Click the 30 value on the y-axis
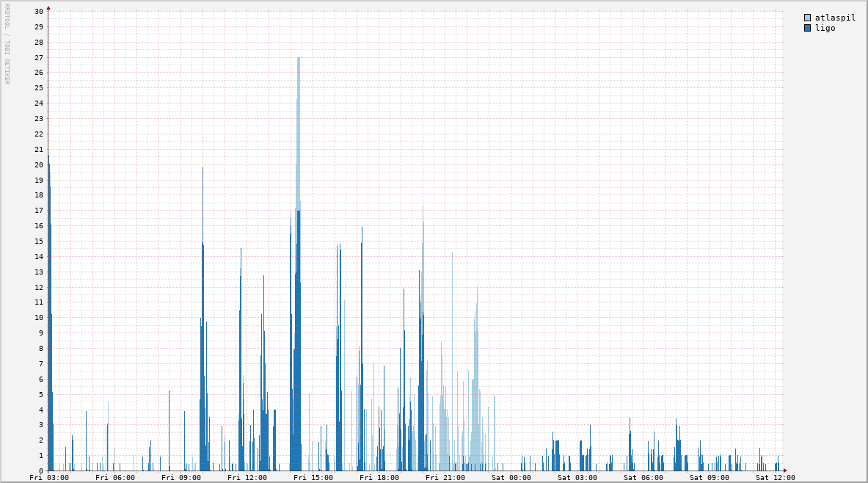The height and width of the screenshot is (483, 868). (39, 12)
